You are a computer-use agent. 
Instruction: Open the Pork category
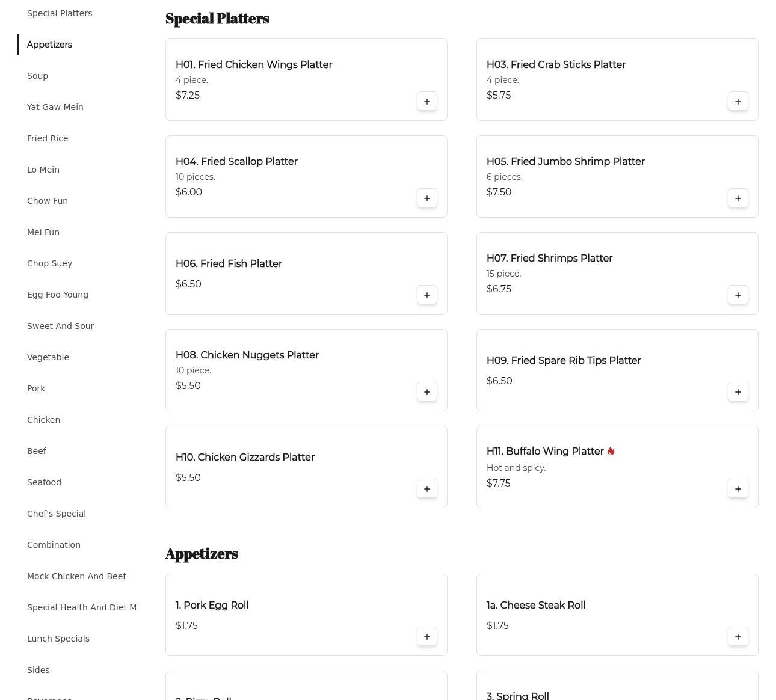[36, 388]
